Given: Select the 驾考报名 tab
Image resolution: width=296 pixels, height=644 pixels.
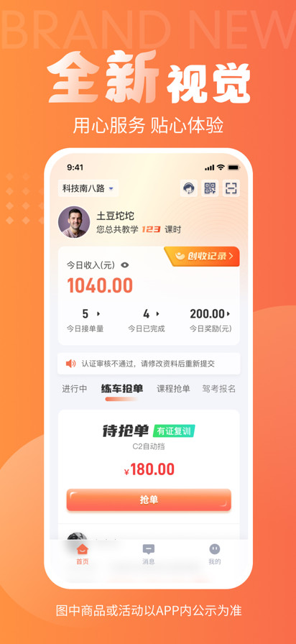Looking at the screenshot, I should [219, 389].
